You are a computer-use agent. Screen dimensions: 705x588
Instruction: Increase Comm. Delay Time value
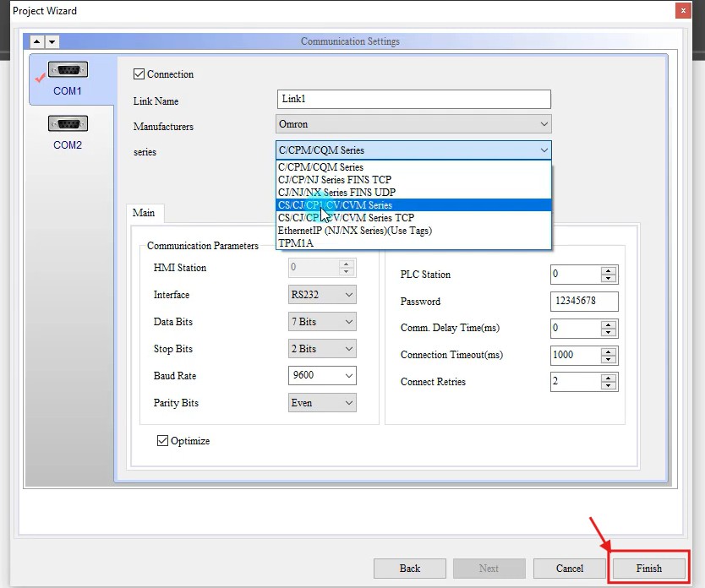click(609, 324)
